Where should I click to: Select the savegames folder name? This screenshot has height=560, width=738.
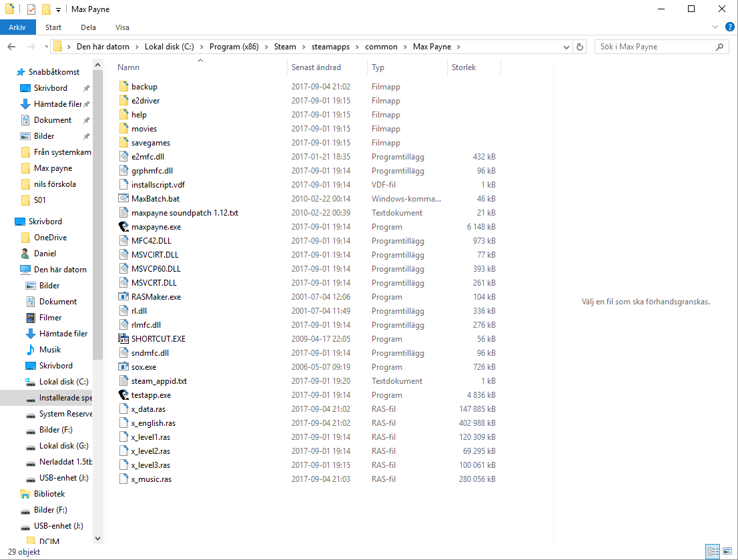coord(151,143)
